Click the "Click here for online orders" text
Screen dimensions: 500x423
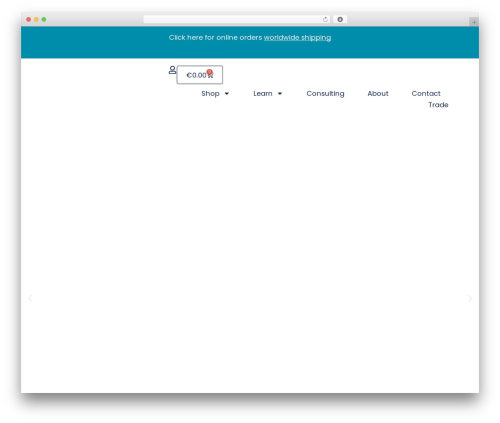tap(215, 38)
